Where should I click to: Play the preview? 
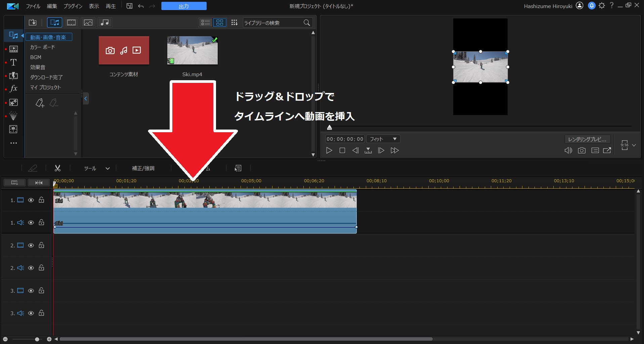329,150
